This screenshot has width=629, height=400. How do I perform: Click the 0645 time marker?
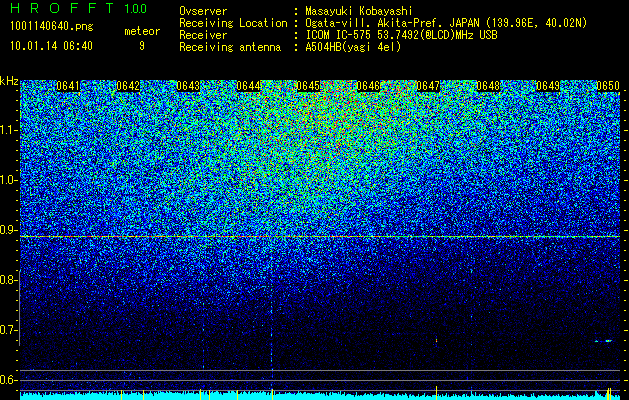click(x=308, y=86)
